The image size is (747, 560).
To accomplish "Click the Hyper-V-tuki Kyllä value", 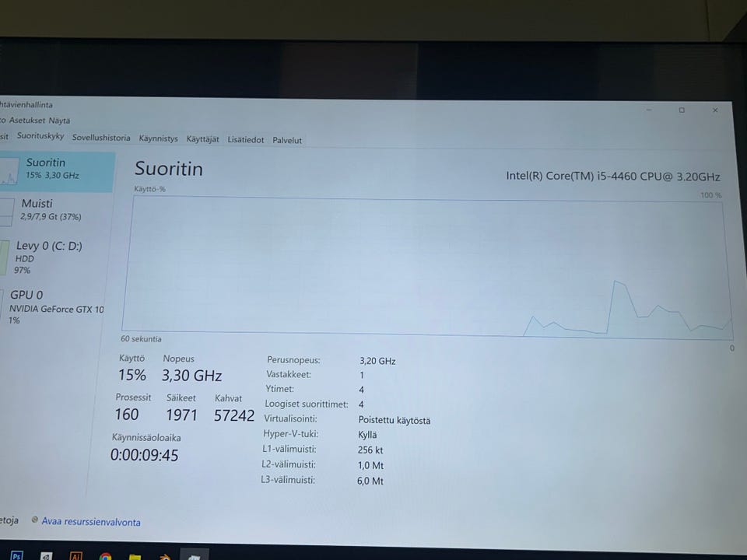I will [366, 435].
